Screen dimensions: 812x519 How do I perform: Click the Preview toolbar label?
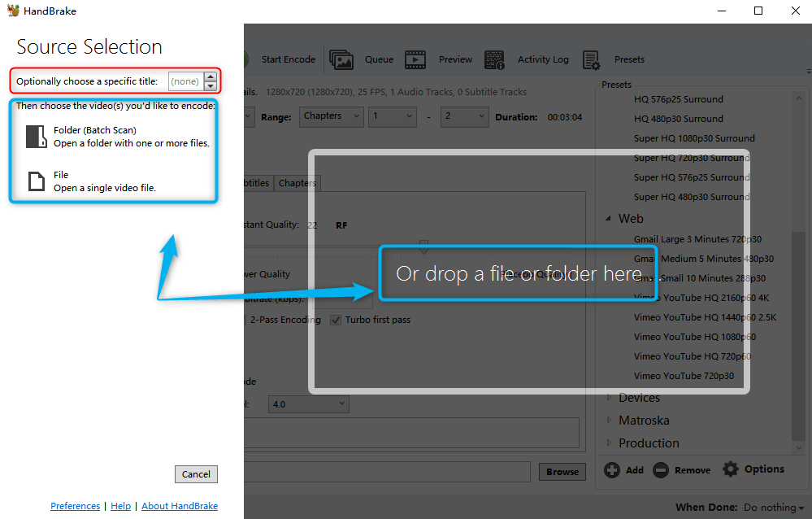[455, 59]
